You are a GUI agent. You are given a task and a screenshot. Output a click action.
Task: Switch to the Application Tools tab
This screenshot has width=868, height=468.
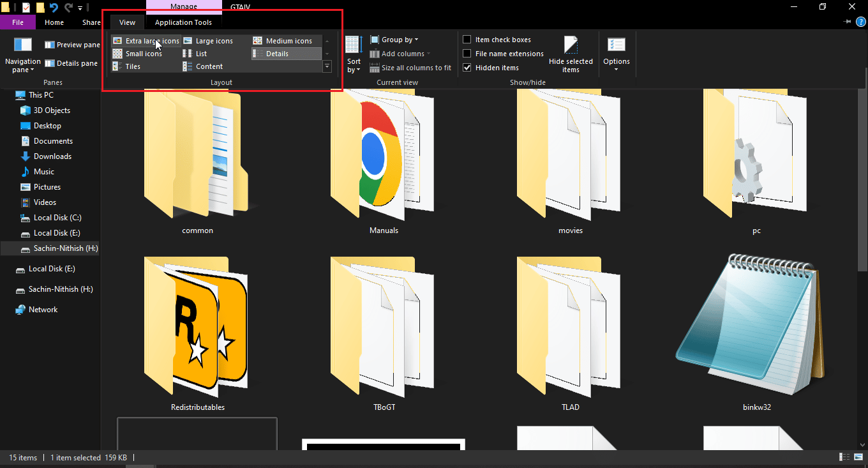183,22
